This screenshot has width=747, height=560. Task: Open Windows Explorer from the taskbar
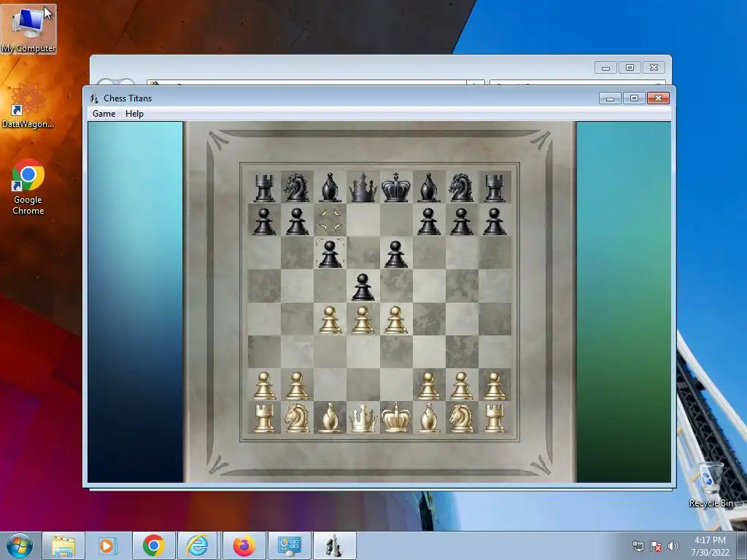coord(63,545)
